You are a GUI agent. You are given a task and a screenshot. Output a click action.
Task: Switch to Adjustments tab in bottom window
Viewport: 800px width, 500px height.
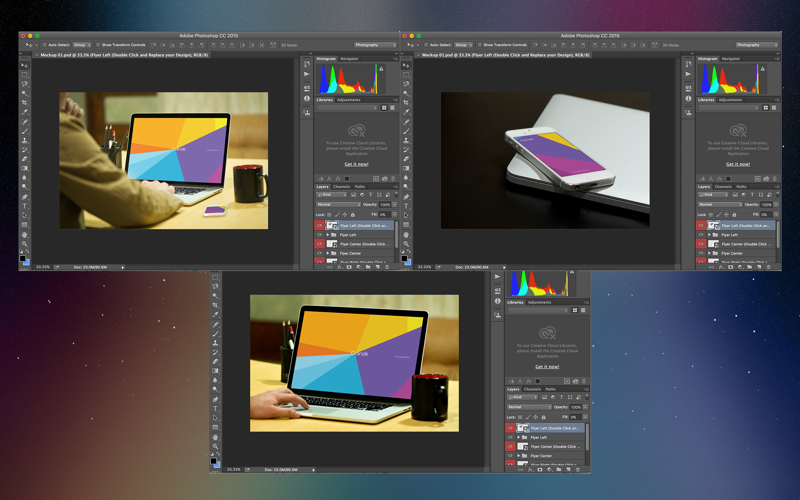(539, 302)
